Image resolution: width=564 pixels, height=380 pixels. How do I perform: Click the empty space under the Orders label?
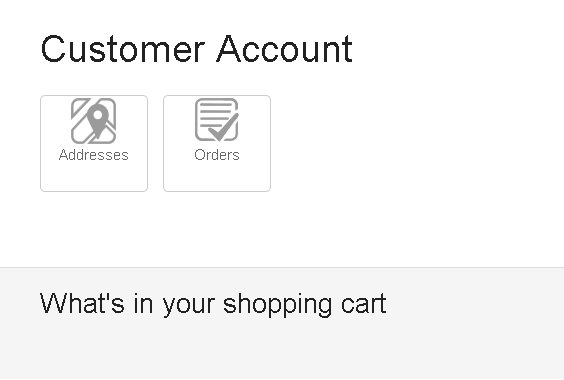click(217, 176)
